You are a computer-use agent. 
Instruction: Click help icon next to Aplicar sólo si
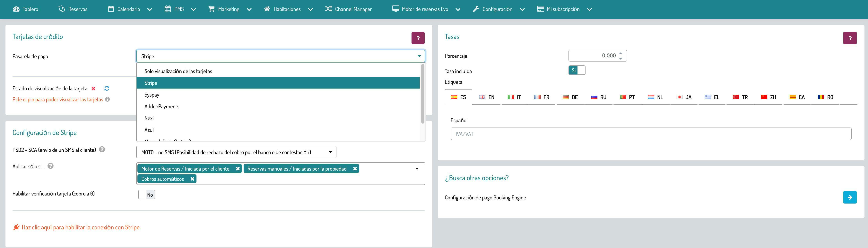tap(51, 166)
